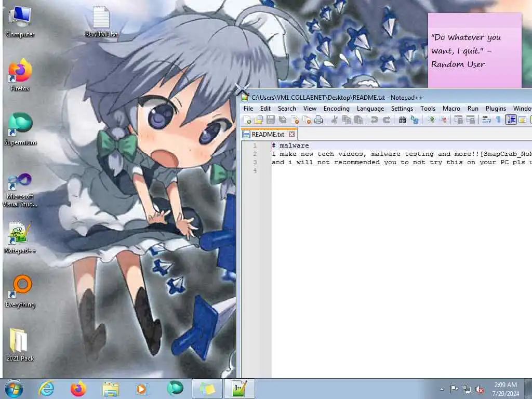Click the pink sticky note on the desktop
532x399 pixels.
coord(474,50)
